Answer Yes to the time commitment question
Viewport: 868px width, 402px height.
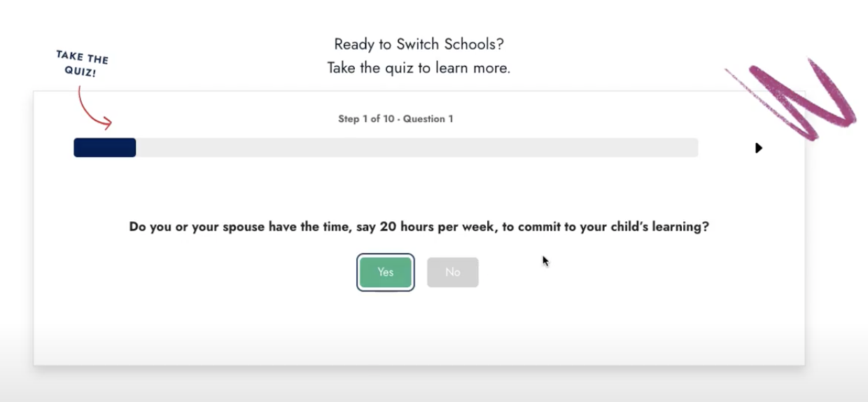click(386, 272)
